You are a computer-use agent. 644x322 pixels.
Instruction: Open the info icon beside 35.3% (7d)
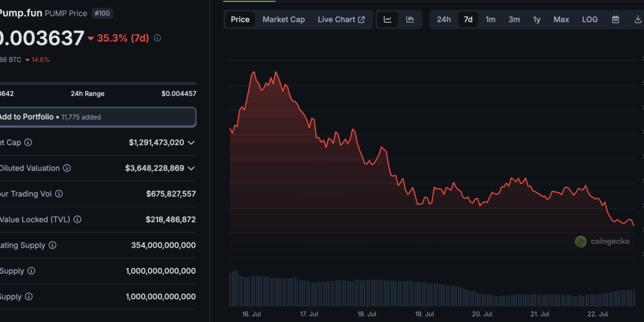pyautogui.click(x=157, y=38)
